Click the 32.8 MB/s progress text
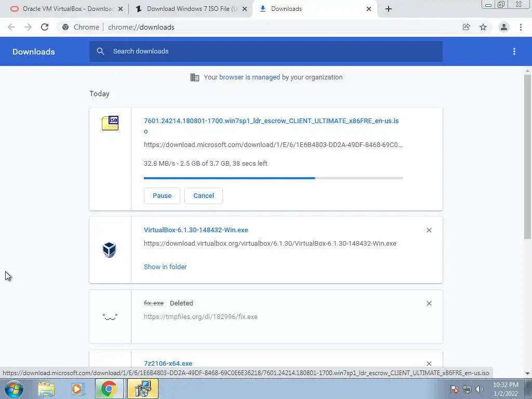 coord(206,164)
